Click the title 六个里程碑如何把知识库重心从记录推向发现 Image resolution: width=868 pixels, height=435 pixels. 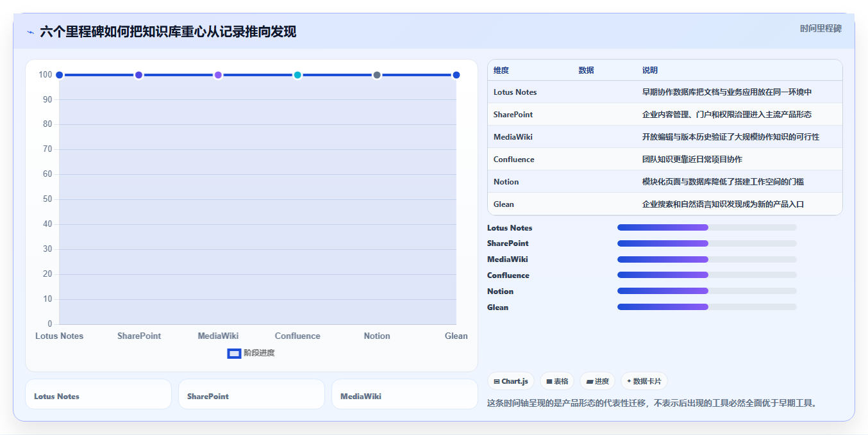click(x=168, y=32)
